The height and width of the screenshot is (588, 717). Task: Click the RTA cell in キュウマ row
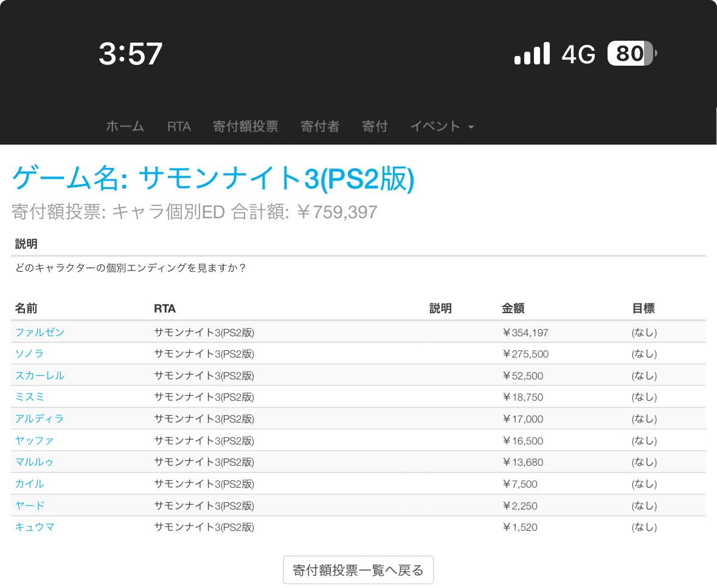tap(204, 528)
